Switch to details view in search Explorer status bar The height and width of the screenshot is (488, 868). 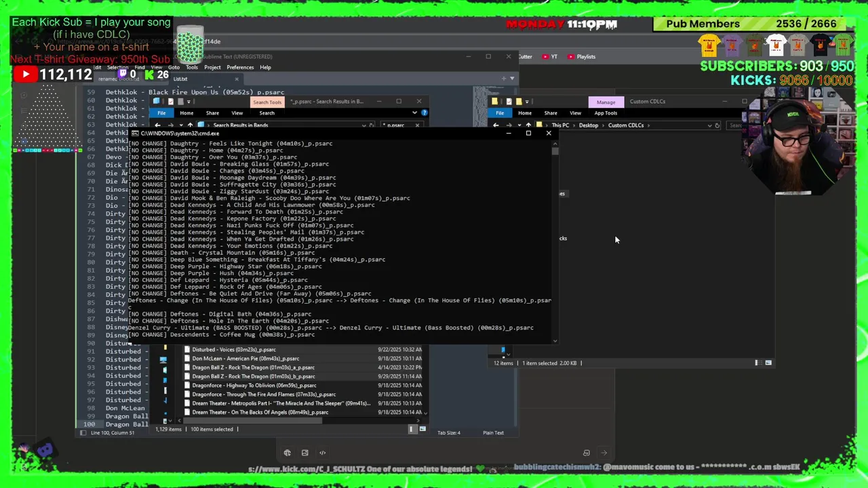(x=414, y=429)
